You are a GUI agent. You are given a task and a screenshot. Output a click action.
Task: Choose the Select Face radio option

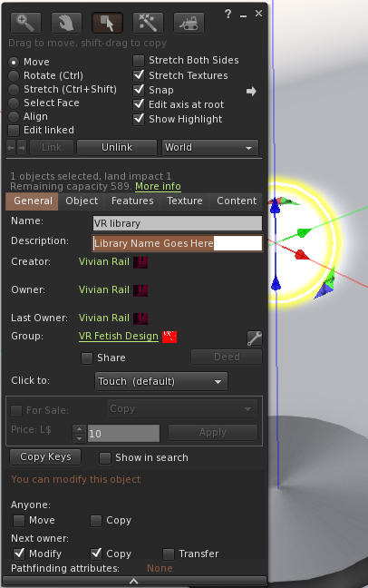14,103
